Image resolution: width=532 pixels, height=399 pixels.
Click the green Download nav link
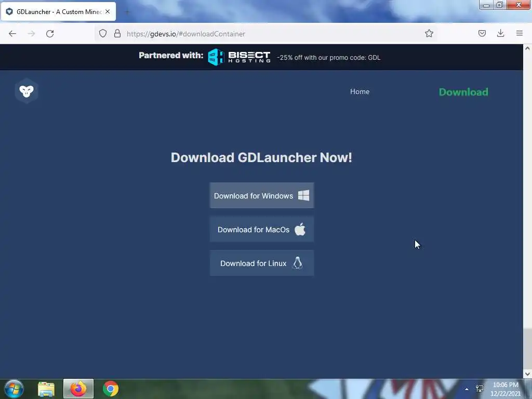(463, 92)
